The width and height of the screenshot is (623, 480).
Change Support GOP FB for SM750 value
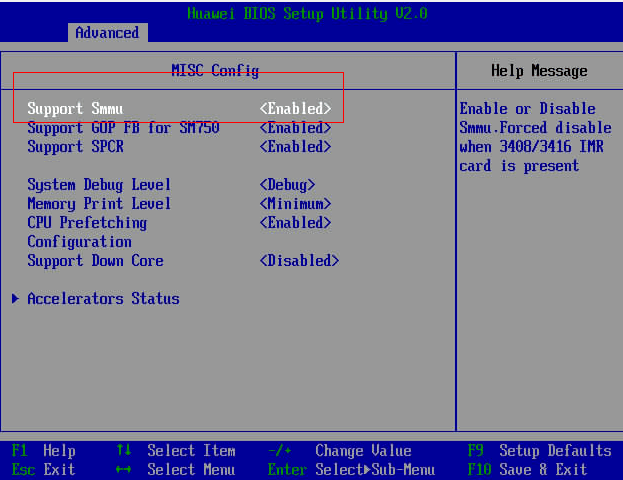point(295,128)
